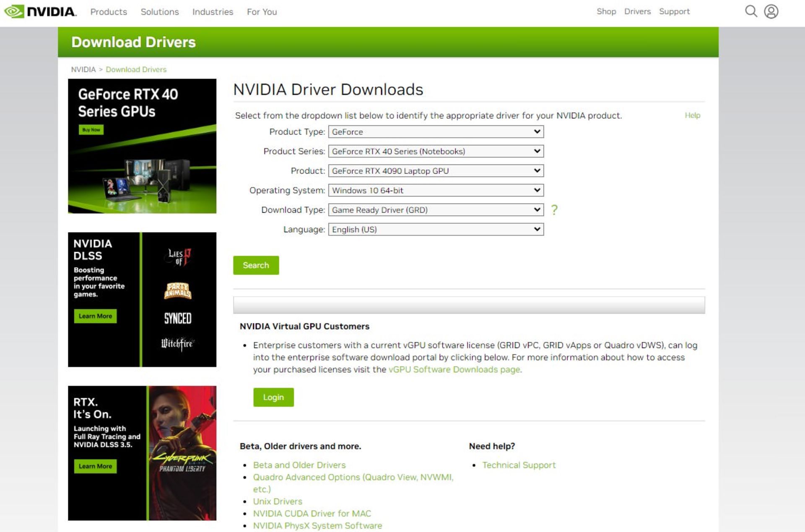
Task: Open NVIDIA CUDA Driver for MAC link
Action: tap(312, 514)
